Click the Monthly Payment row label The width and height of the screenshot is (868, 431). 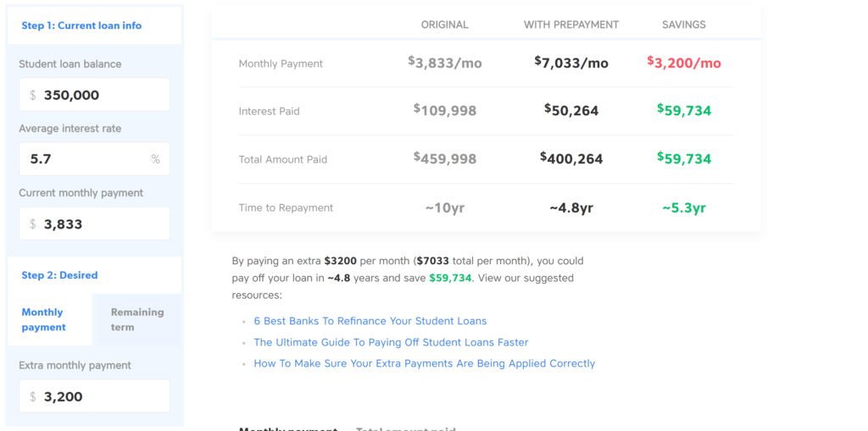pyautogui.click(x=281, y=64)
